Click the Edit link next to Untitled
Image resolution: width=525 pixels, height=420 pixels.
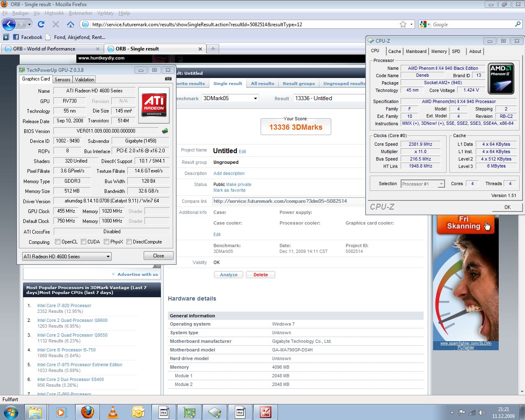242,151
